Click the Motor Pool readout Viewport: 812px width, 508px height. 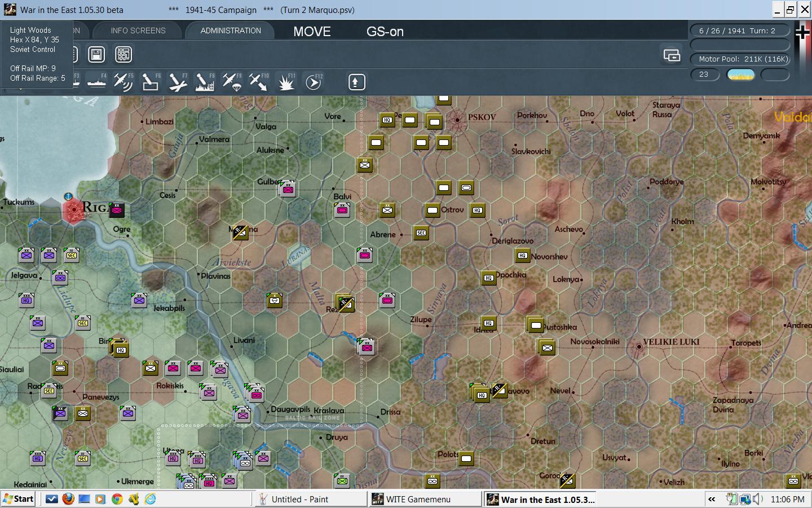click(x=740, y=59)
